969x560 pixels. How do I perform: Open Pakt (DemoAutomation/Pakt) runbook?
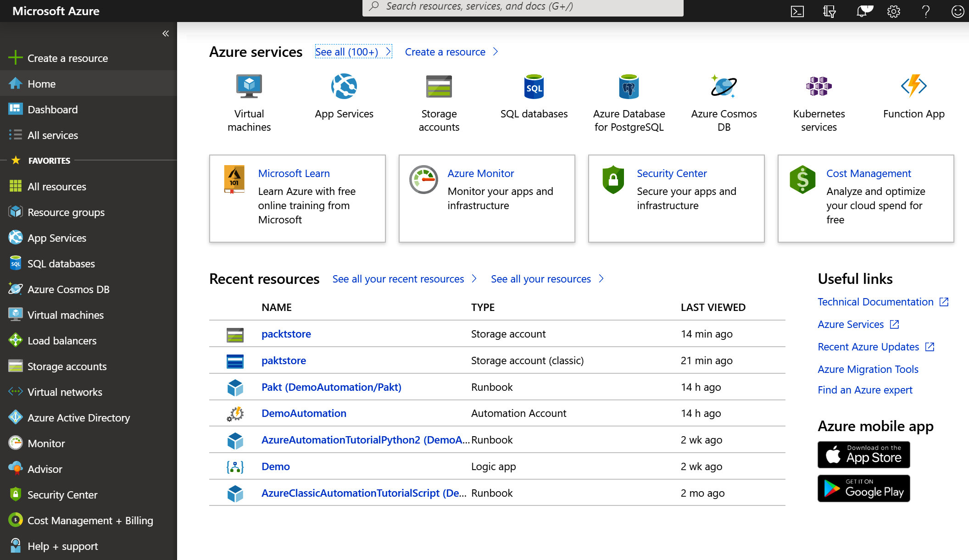click(331, 387)
